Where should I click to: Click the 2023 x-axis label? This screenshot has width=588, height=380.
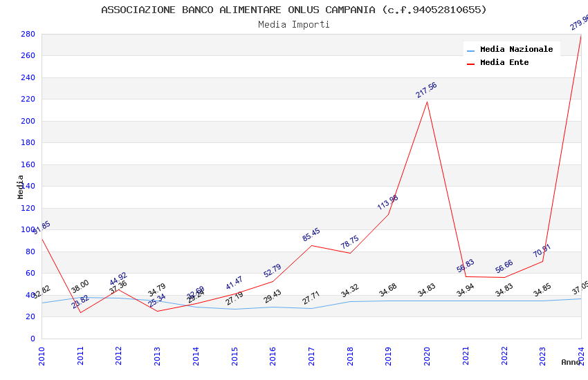[x=542, y=356]
